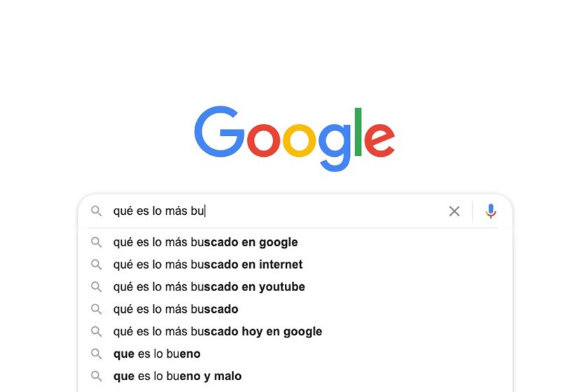Click the voice search microphone icon
The width and height of the screenshot is (588, 392).
pos(491,211)
